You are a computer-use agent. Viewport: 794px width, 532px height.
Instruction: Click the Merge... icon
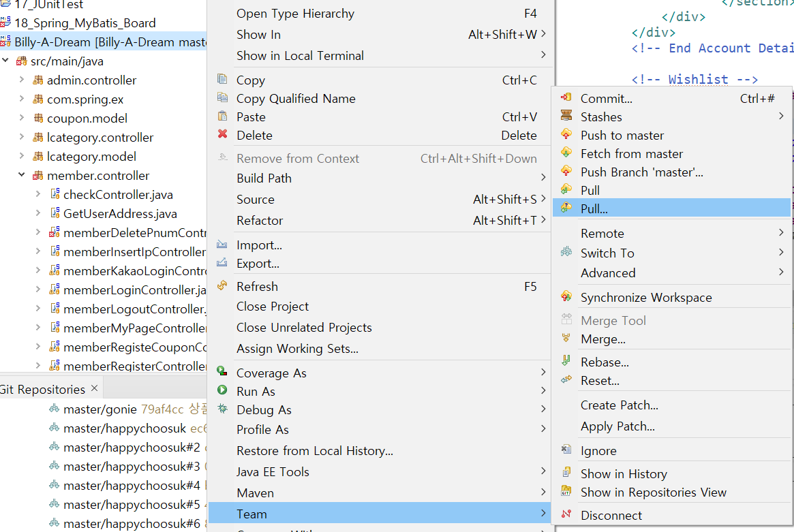click(x=566, y=338)
